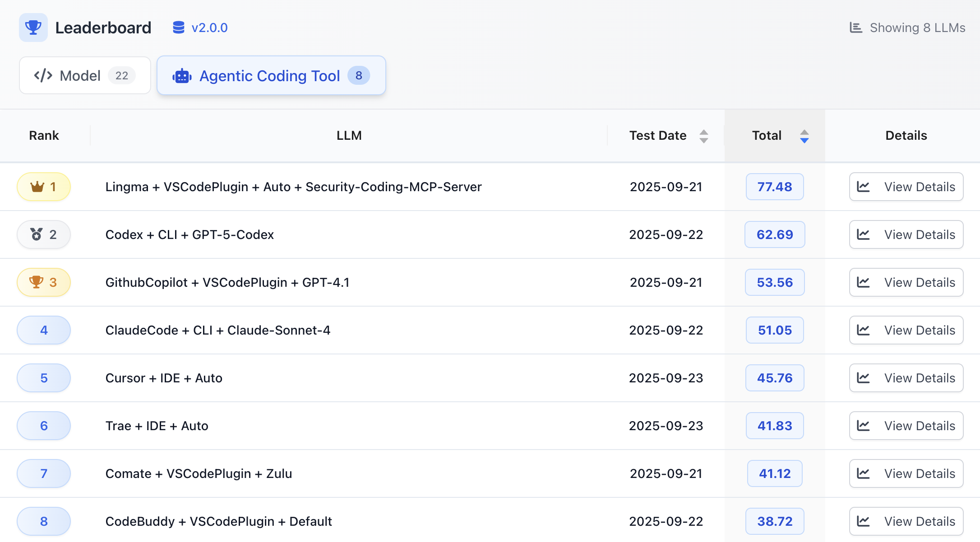Click the rank 8 badge
Screen dimensions: 980x542
44,521
